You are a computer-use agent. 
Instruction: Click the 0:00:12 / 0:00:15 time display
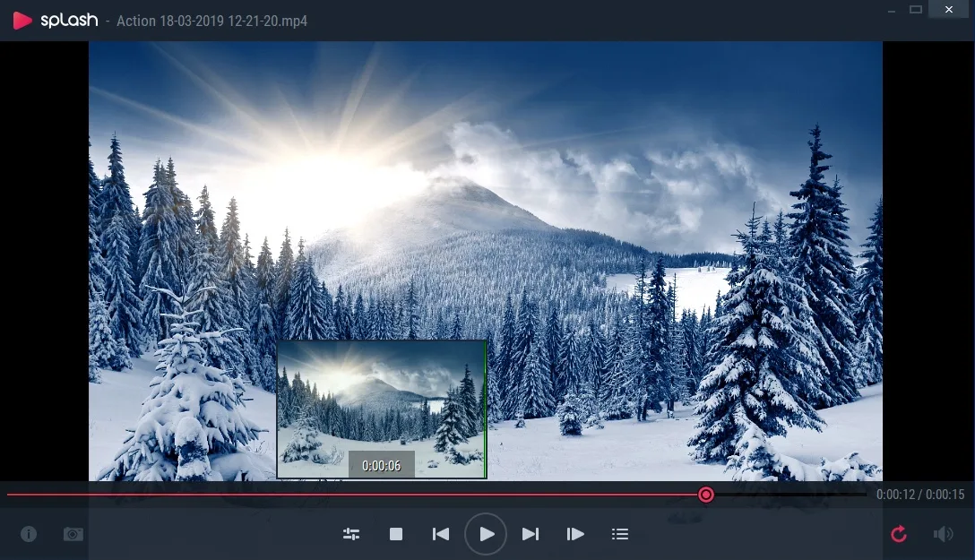pos(920,495)
